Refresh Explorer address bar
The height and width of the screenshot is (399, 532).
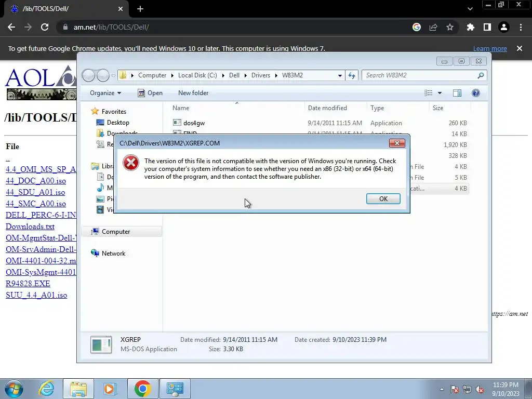[x=352, y=75]
